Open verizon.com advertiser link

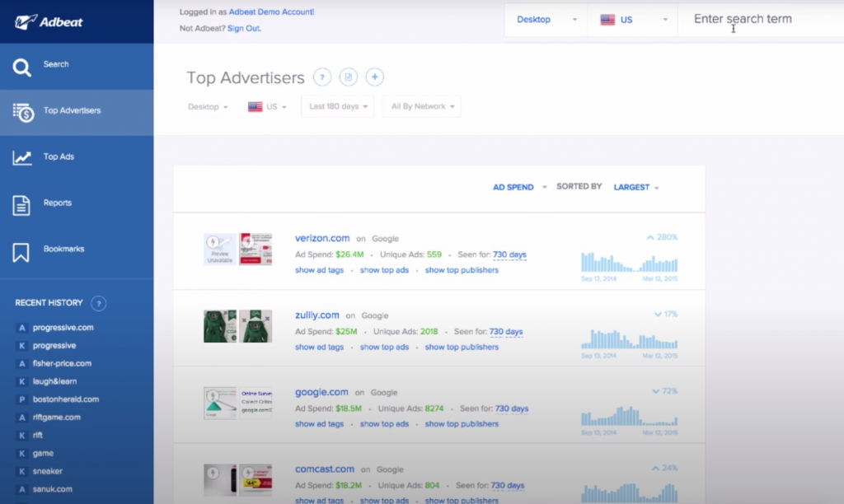(x=322, y=238)
